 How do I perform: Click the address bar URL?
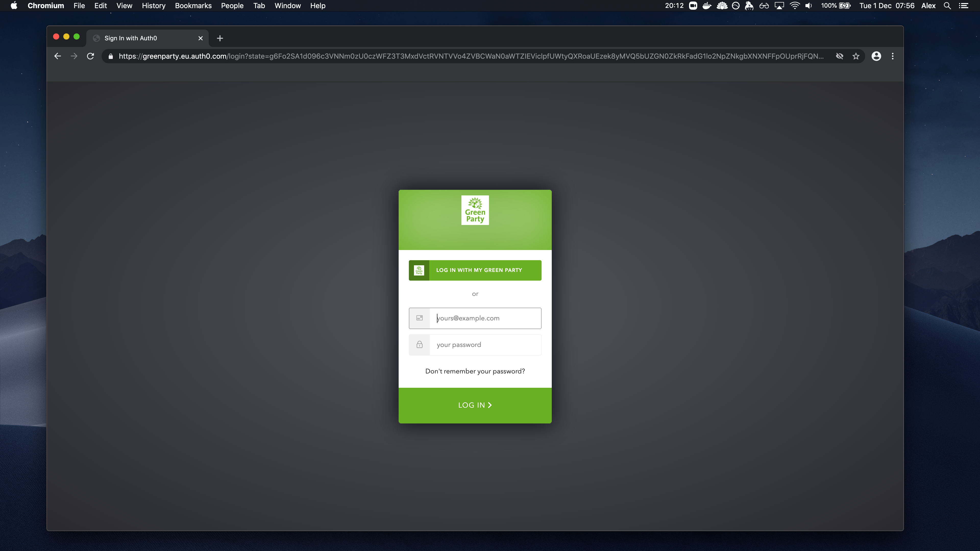[471, 56]
